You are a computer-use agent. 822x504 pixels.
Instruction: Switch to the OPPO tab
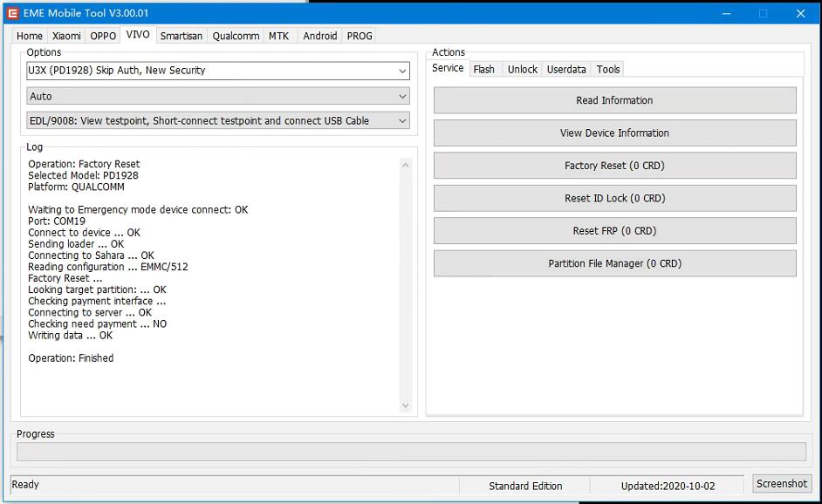pyautogui.click(x=103, y=36)
